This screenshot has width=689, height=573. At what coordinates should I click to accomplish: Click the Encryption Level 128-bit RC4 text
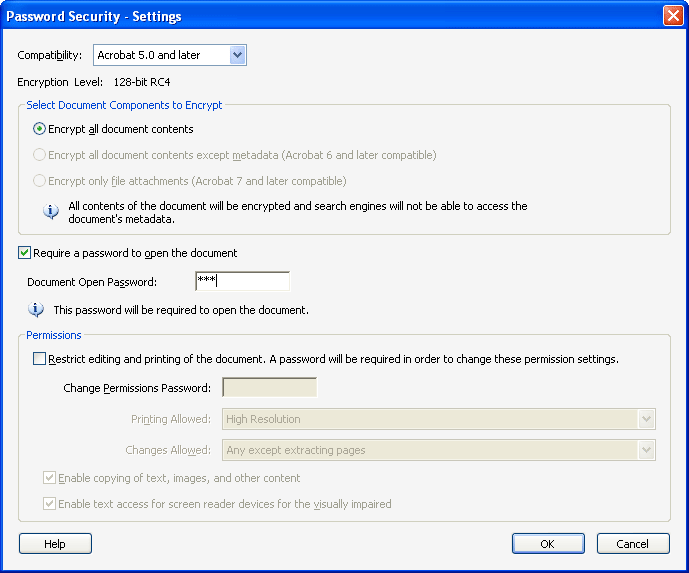(x=141, y=82)
